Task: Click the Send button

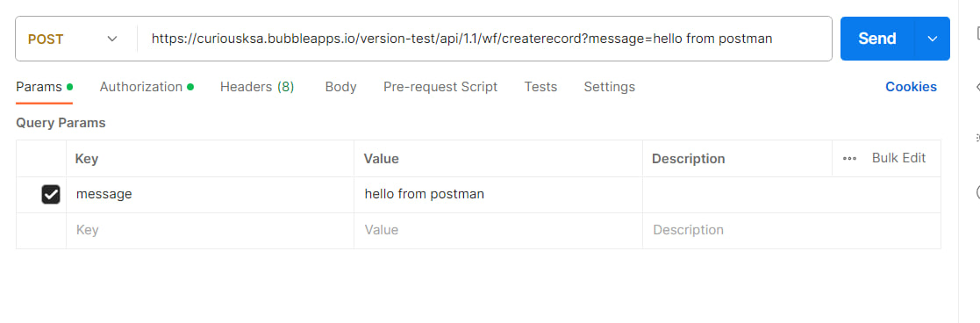Action: pos(876,39)
